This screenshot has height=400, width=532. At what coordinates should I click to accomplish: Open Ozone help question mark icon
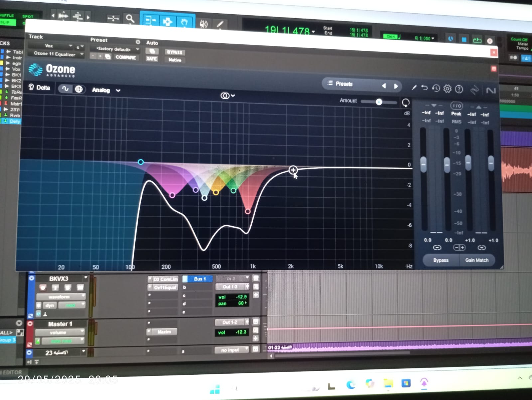click(459, 89)
